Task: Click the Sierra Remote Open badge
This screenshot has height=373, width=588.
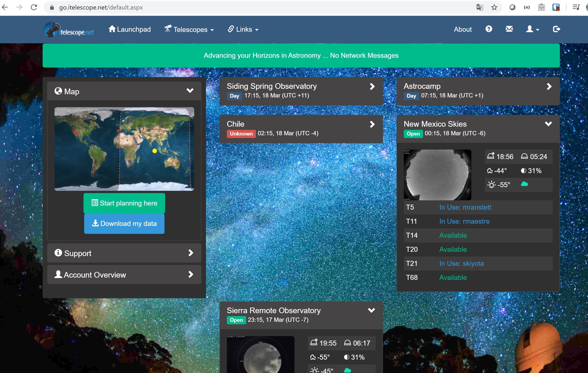Action: coord(236,320)
